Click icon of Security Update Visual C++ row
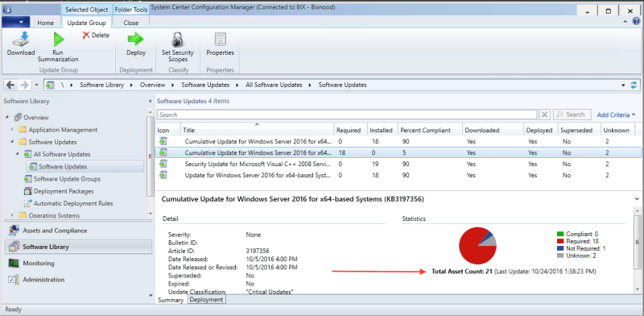 (x=163, y=164)
